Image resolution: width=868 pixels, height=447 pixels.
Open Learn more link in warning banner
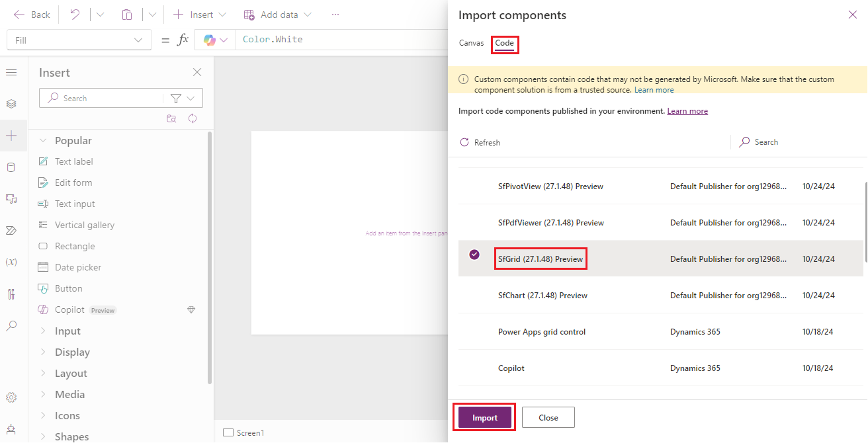click(x=654, y=90)
